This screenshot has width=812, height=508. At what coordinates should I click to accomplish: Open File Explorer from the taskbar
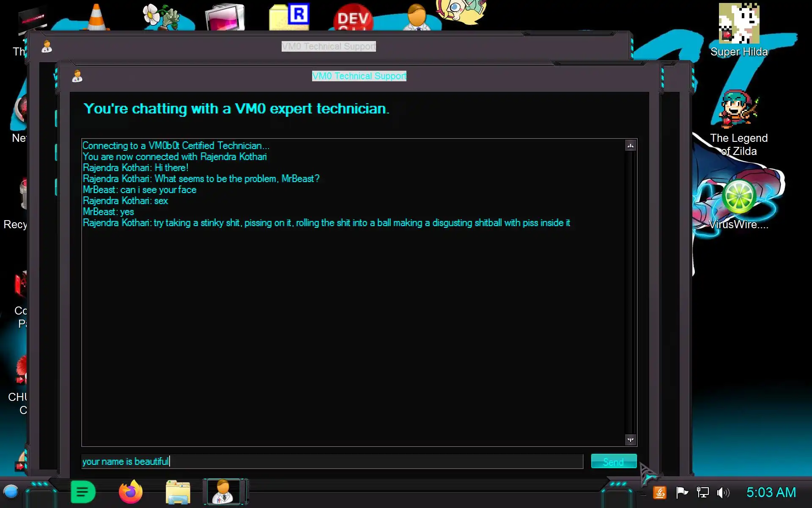tap(178, 492)
